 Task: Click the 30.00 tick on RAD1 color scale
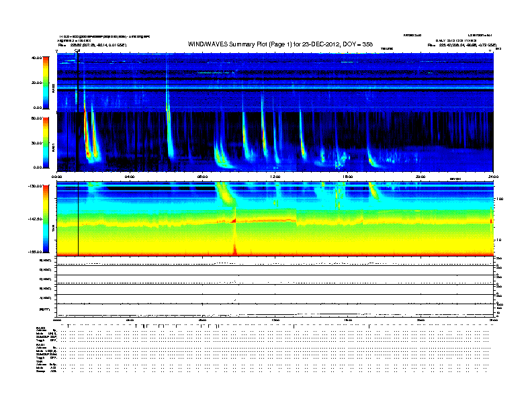tap(37, 143)
